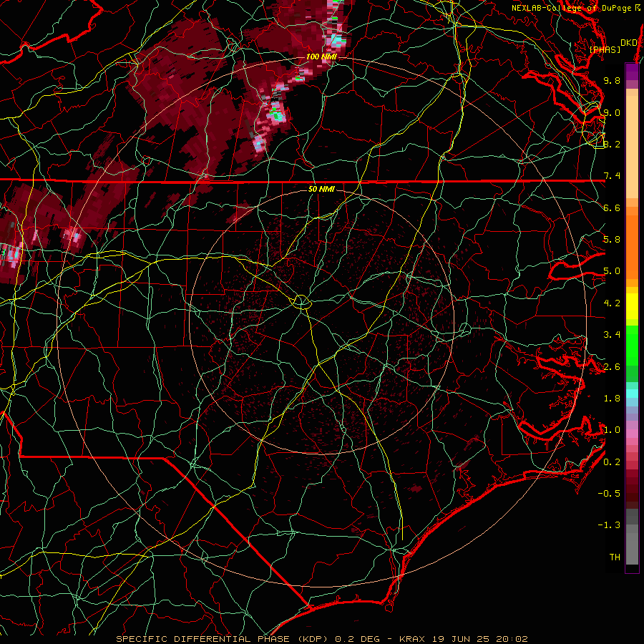Pick the bright green band on color scale
The width and height of the screenshot is (644, 644).
tap(632, 345)
